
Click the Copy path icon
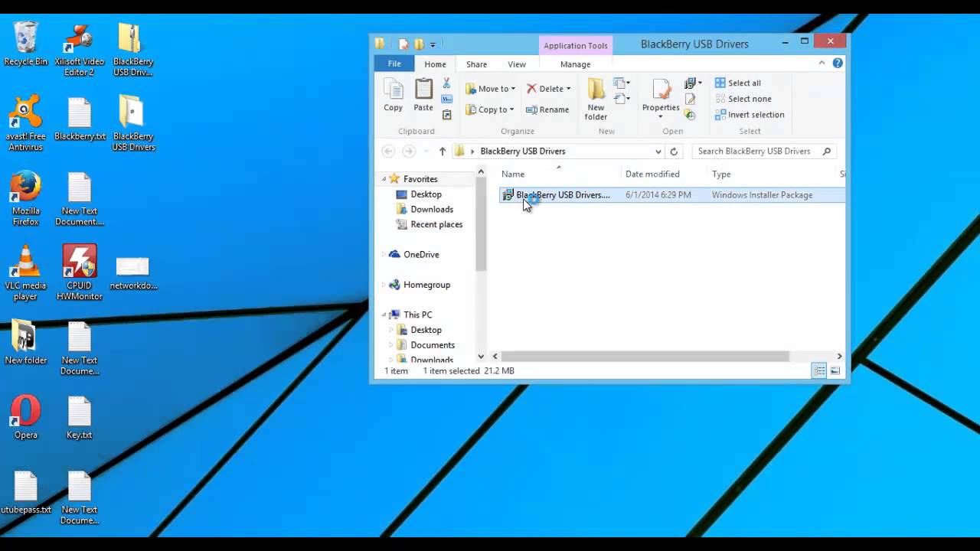(x=447, y=99)
